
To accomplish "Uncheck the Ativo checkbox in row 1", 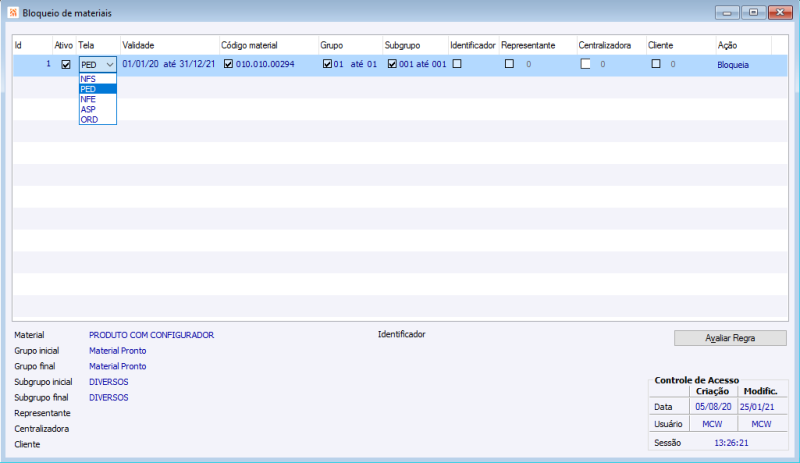I will pyautogui.click(x=66, y=64).
